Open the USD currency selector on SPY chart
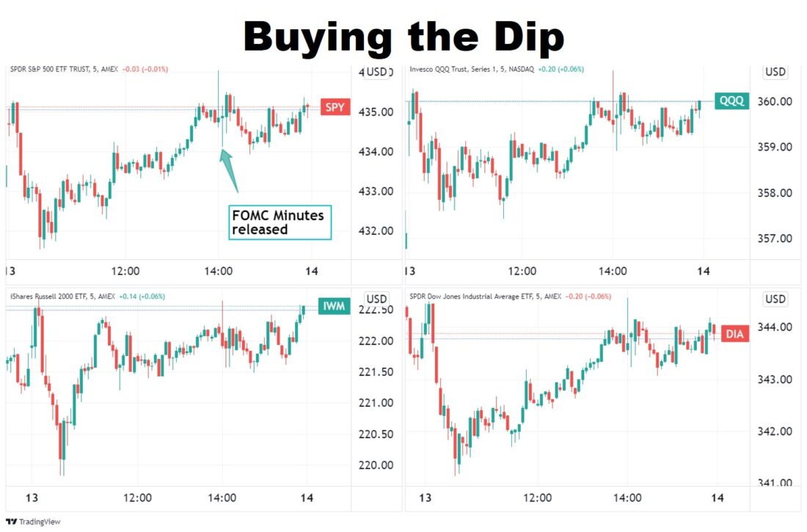807x532 pixels. point(378,72)
